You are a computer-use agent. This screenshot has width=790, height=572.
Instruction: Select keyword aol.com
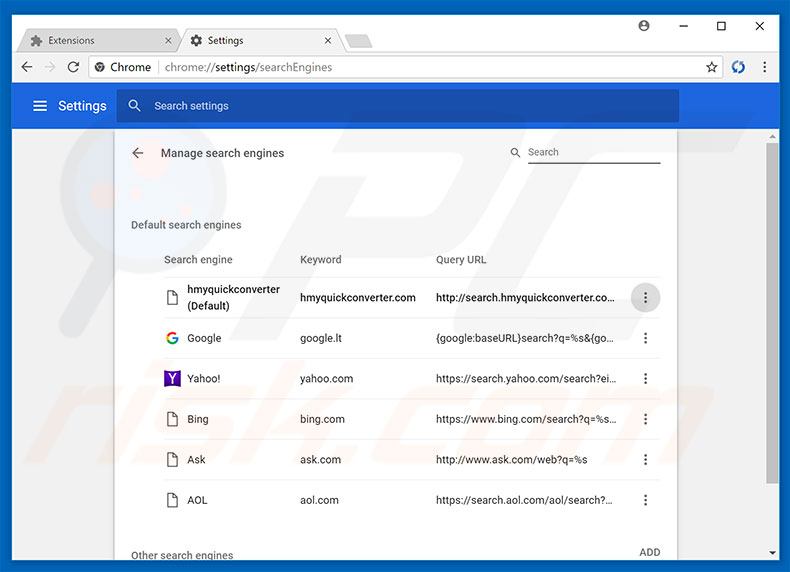tap(319, 500)
